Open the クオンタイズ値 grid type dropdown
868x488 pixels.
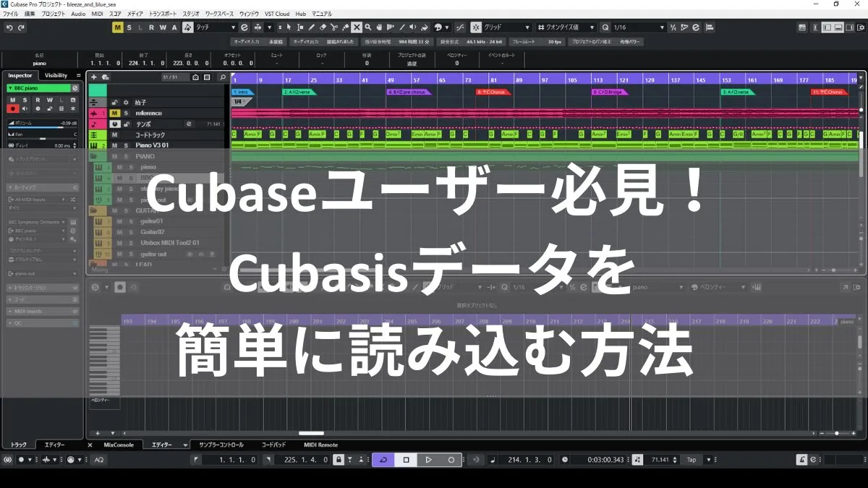[568, 27]
